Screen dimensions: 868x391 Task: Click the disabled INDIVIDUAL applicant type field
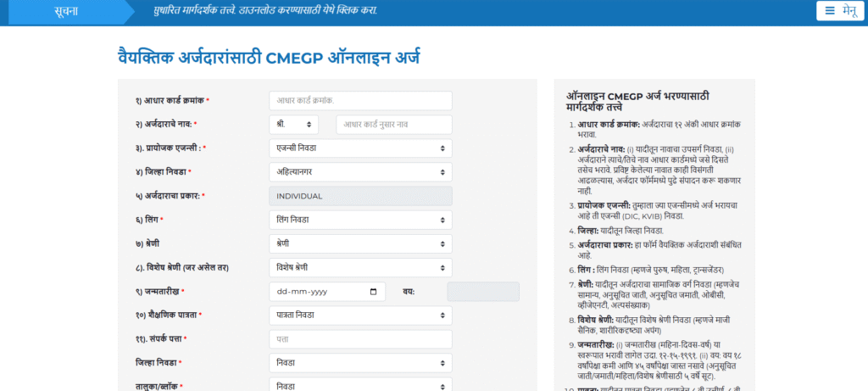coord(360,196)
